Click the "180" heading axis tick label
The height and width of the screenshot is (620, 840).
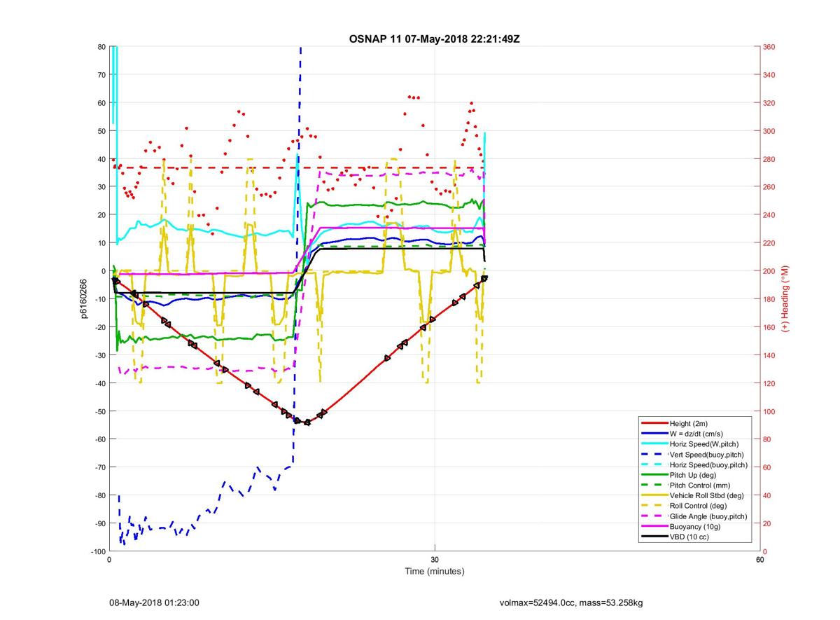(770, 299)
